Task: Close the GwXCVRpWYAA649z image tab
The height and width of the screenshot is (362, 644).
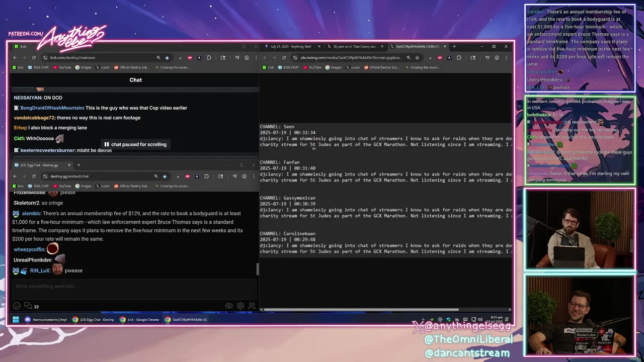Action: [445, 46]
